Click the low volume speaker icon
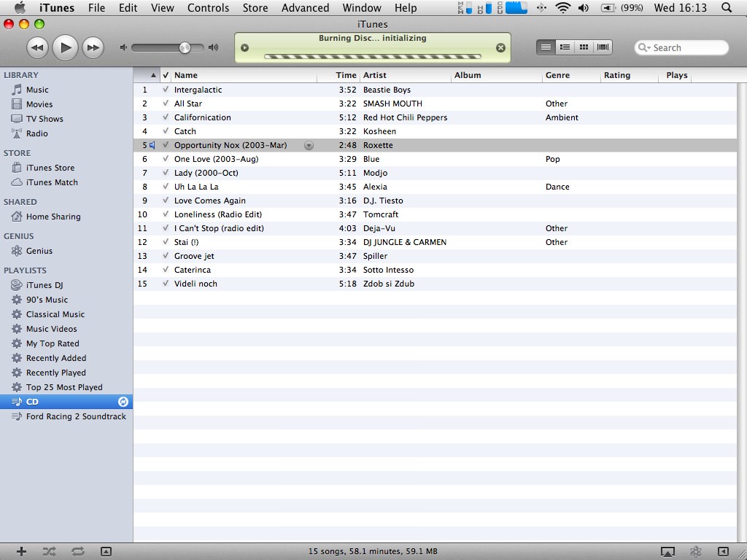This screenshot has width=747, height=560. 123,47
